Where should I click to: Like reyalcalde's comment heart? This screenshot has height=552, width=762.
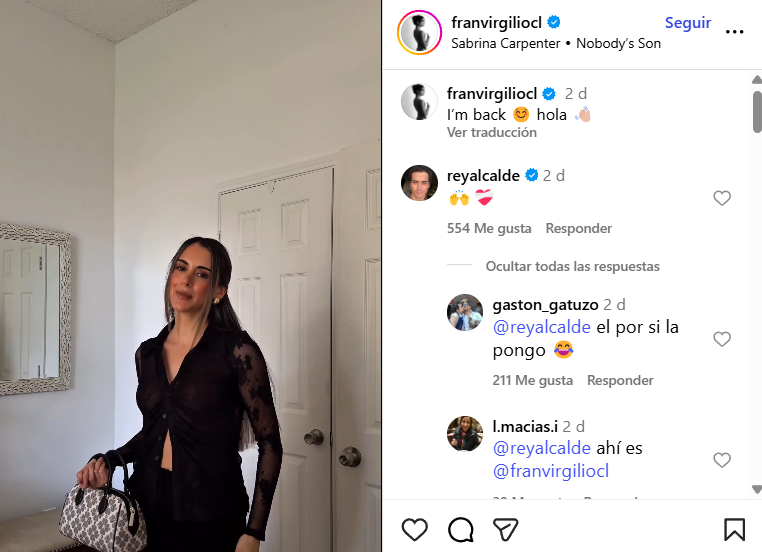click(x=722, y=198)
